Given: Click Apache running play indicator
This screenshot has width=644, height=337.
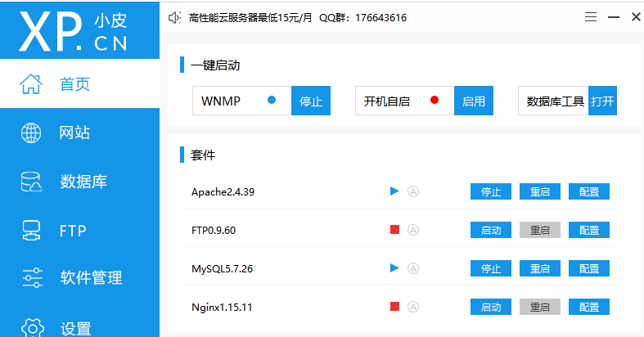Looking at the screenshot, I should click(x=394, y=191).
